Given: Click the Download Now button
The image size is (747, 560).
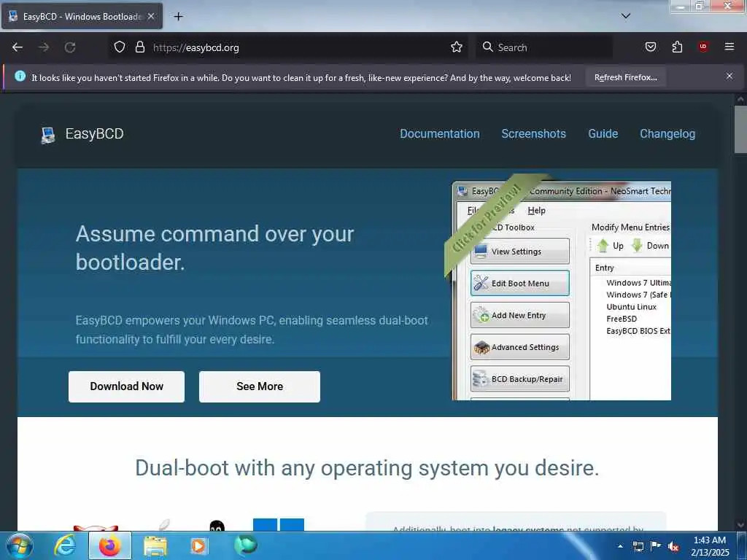Looking at the screenshot, I should 127,386.
